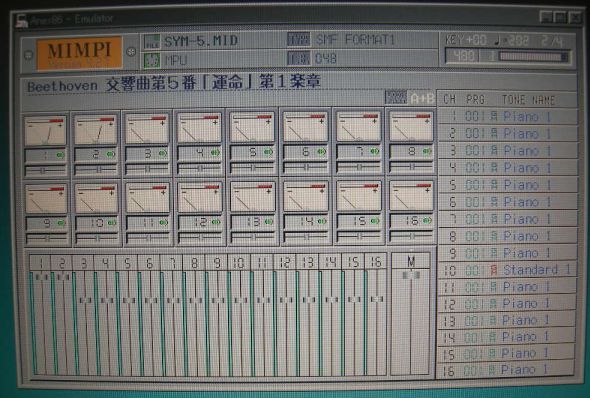Viewport: 590px width, 398px height.
Task: Toggle the green LED on channel 1
Action: pos(61,155)
